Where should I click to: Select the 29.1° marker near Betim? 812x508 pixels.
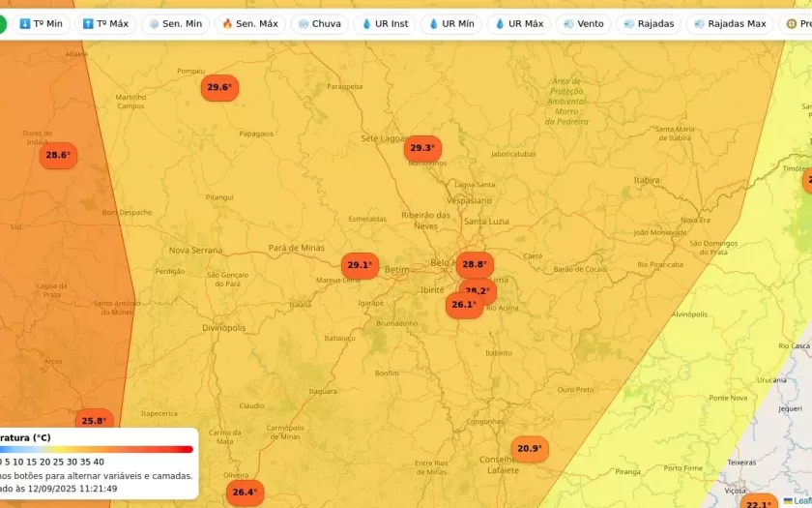click(x=359, y=265)
